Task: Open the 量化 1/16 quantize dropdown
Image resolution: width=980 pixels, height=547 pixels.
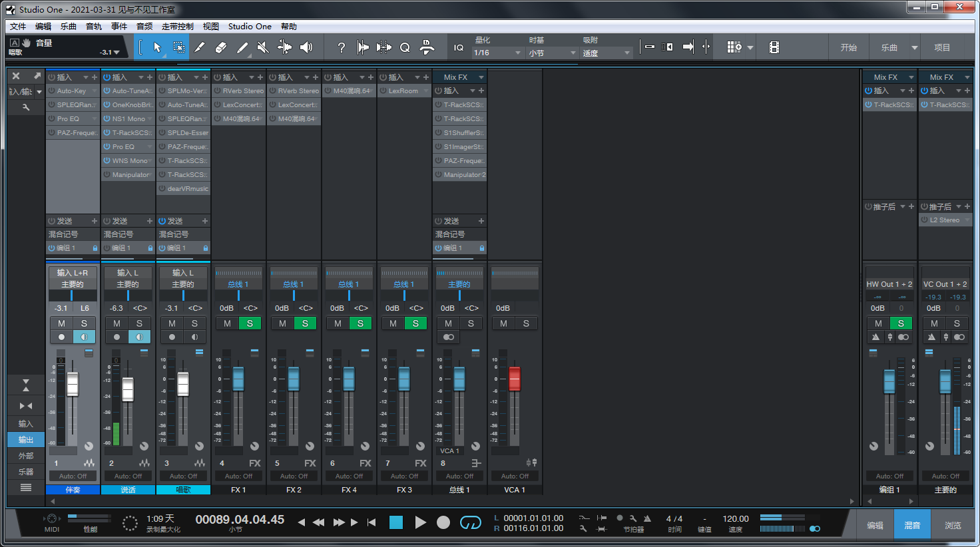Action: [497, 53]
